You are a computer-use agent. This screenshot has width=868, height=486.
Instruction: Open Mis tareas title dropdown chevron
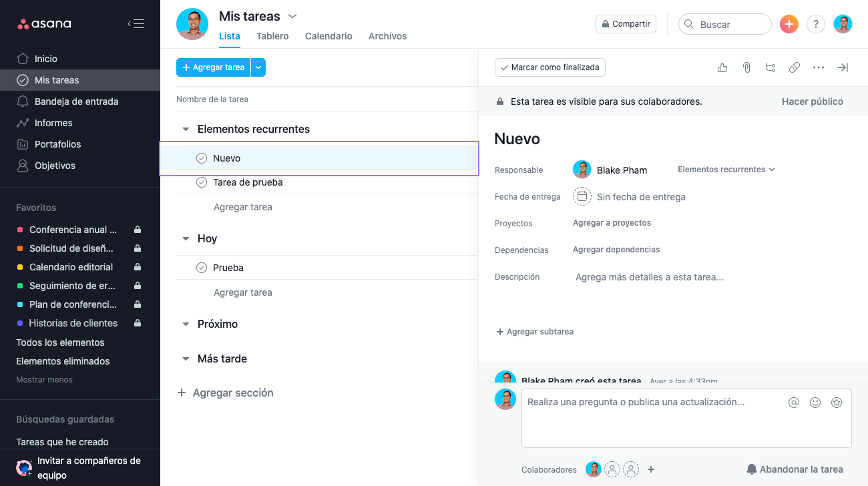292,16
